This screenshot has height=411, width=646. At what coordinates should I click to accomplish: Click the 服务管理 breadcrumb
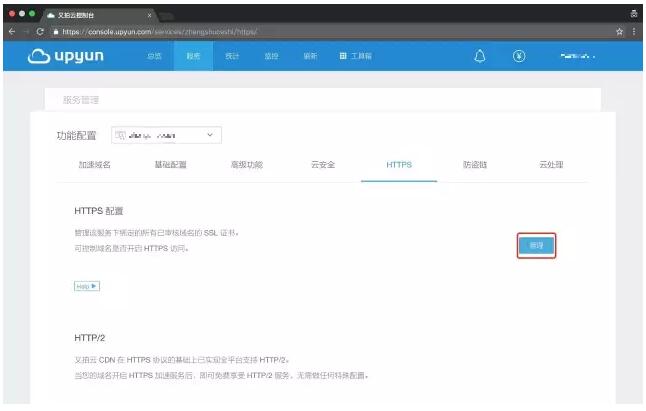pyautogui.click(x=81, y=100)
